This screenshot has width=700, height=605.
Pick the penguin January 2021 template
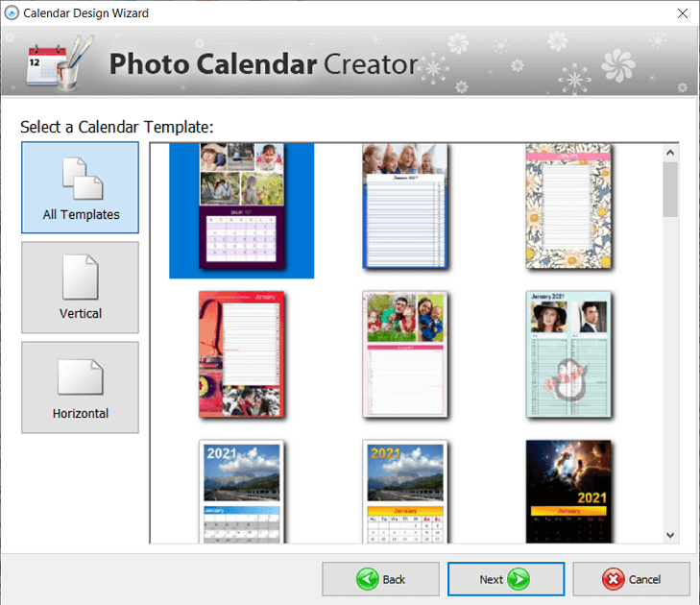coord(568,354)
